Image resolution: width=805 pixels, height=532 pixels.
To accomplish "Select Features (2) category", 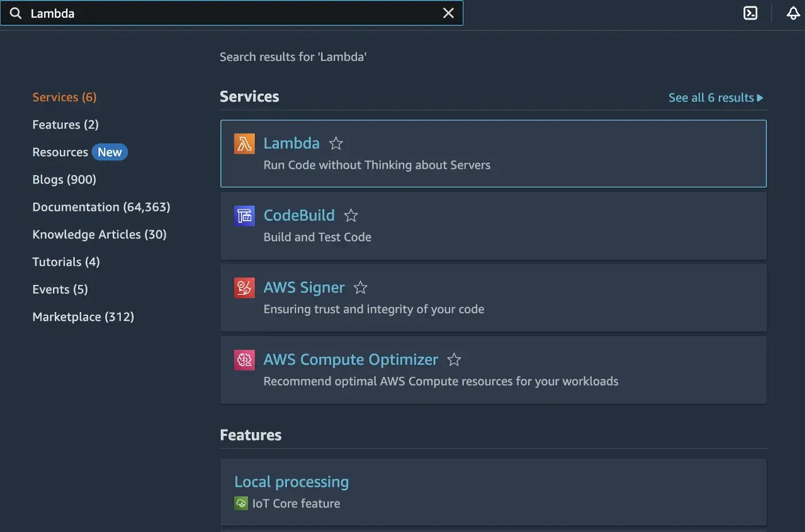I will pyautogui.click(x=66, y=125).
